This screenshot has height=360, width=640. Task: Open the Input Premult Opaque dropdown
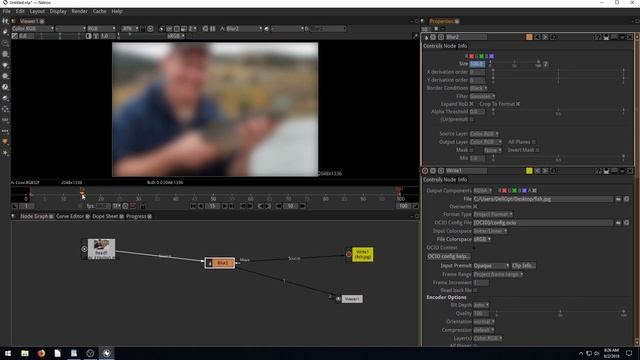tap(491, 266)
